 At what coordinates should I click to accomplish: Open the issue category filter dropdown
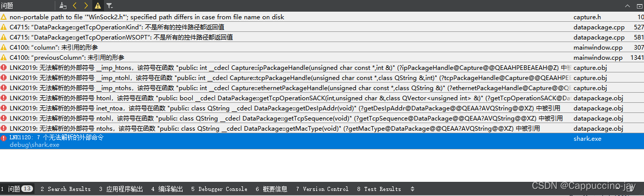point(110,6)
